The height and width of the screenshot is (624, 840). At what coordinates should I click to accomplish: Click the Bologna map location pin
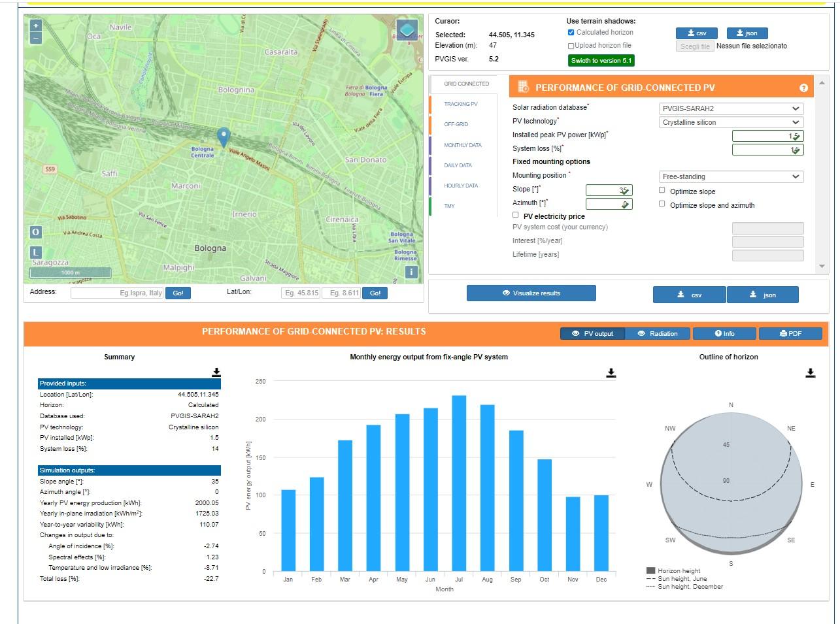[224, 137]
